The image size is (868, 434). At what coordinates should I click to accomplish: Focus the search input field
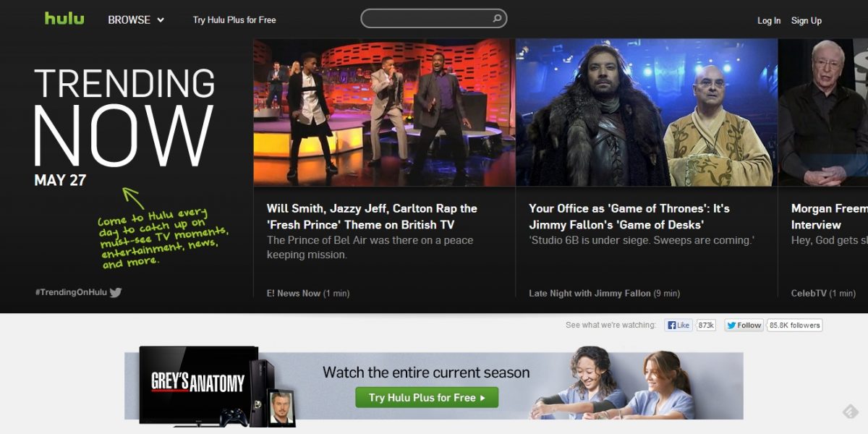pos(433,19)
